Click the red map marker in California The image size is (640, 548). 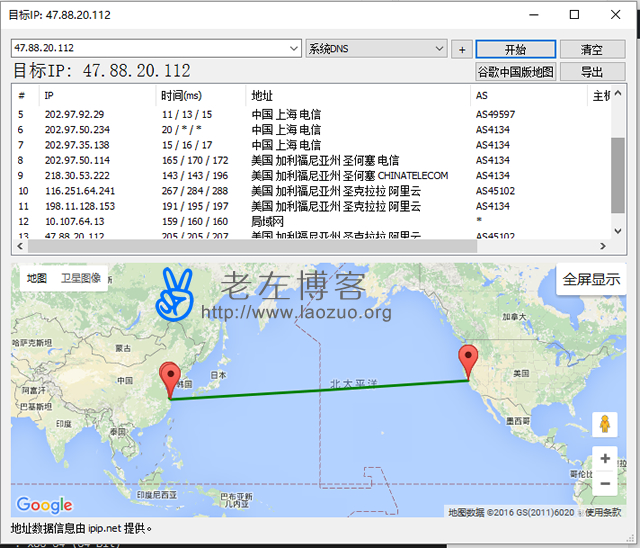[467, 361]
